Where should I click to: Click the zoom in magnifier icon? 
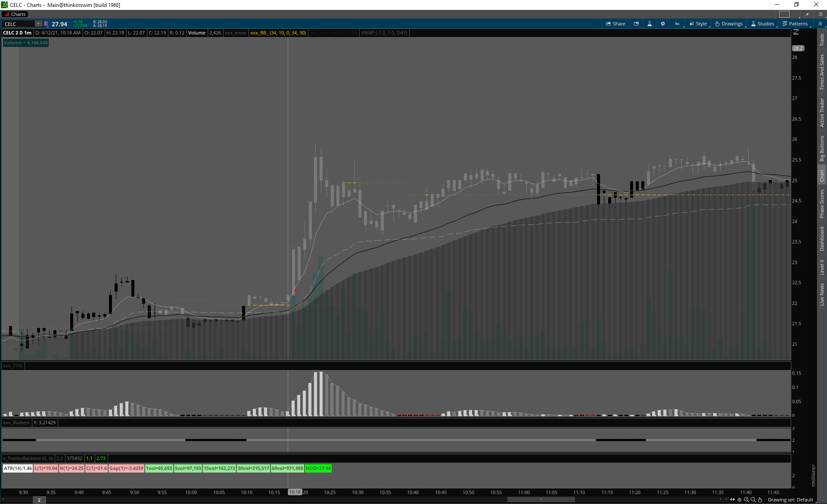tap(746, 500)
